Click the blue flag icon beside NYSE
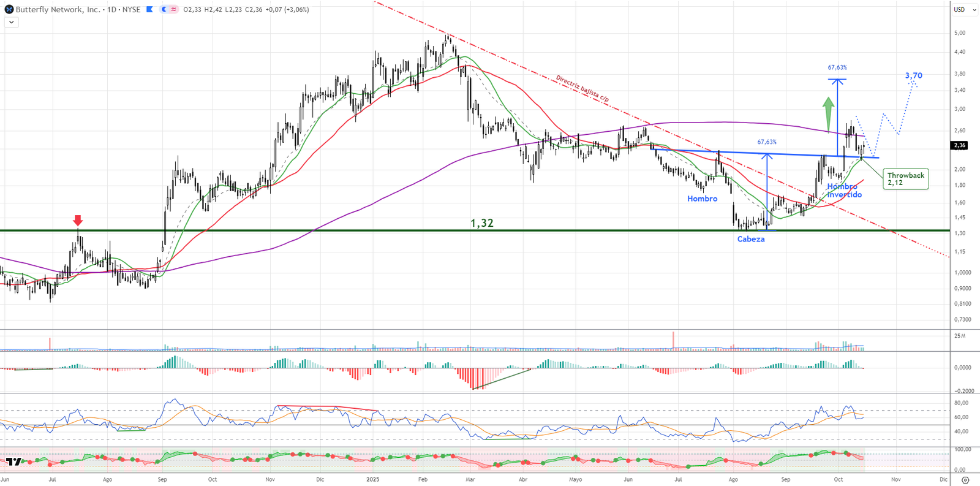This screenshot has width=980, height=486. click(x=149, y=10)
